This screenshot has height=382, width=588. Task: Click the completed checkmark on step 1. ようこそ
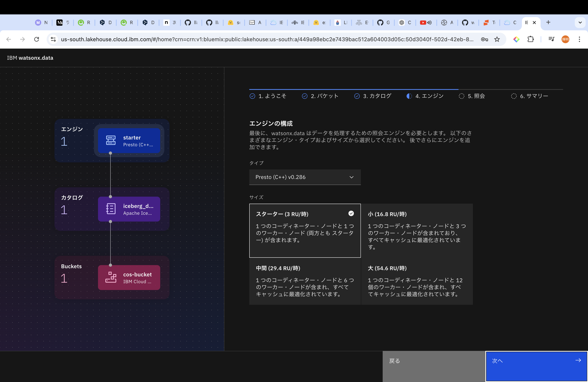[252, 96]
